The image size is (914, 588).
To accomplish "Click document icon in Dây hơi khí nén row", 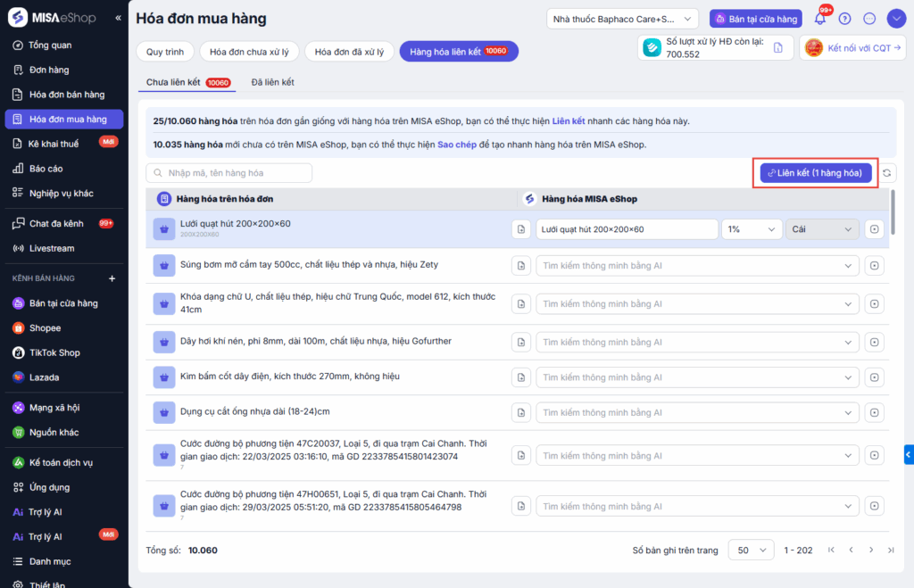I will point(521,343).
